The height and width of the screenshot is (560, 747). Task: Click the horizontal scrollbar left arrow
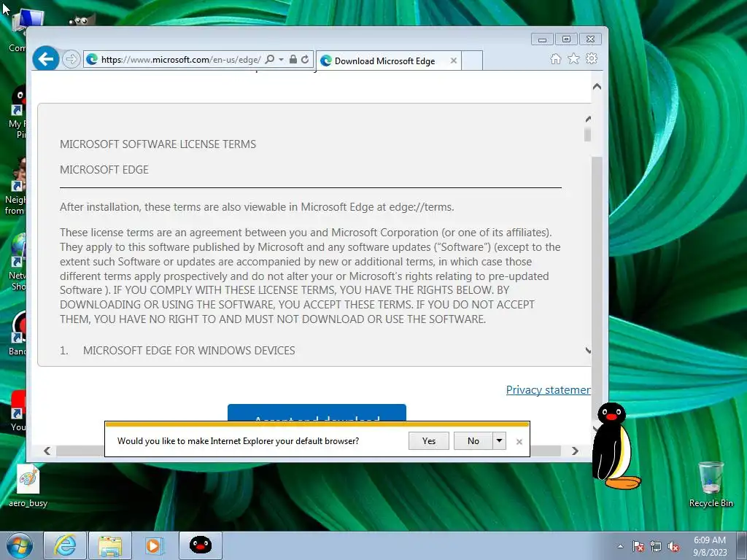[47, 451]
